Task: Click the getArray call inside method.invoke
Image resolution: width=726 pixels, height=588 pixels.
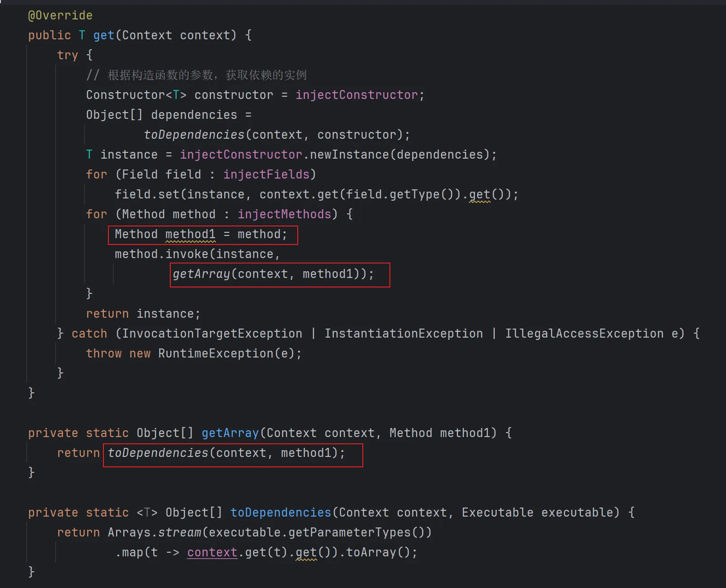Action: [x=201, y=274]
